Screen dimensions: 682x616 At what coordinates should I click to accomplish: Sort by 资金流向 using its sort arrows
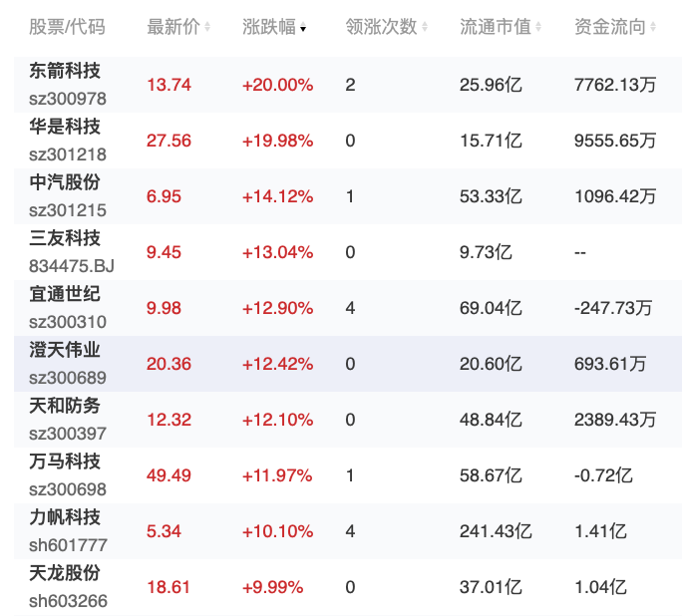pyautogui.click(x=653, y=27)
